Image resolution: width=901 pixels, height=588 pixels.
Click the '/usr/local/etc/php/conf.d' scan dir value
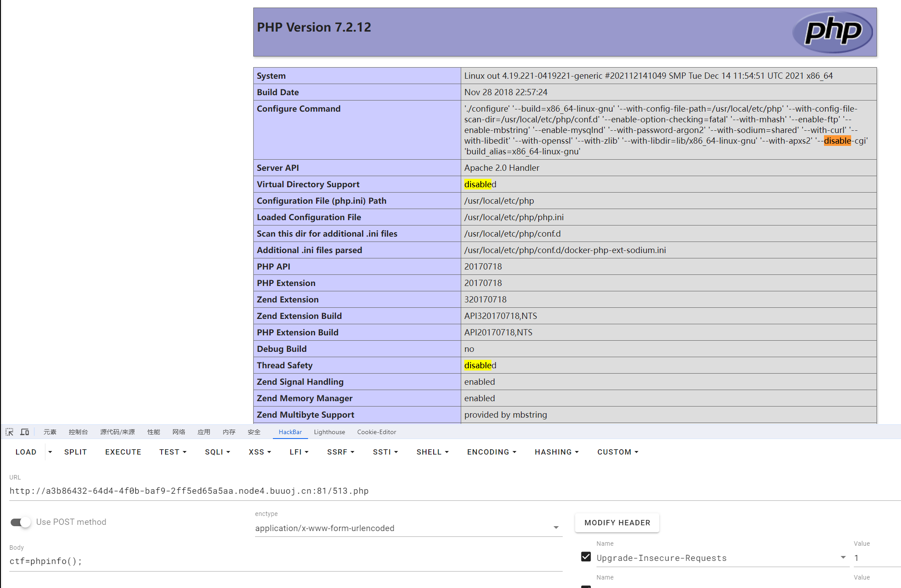[512, 234]
